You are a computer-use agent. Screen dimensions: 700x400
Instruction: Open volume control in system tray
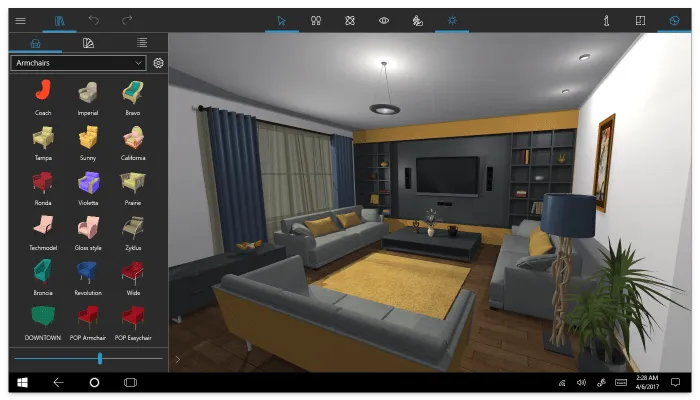click(x=581, y=383)
